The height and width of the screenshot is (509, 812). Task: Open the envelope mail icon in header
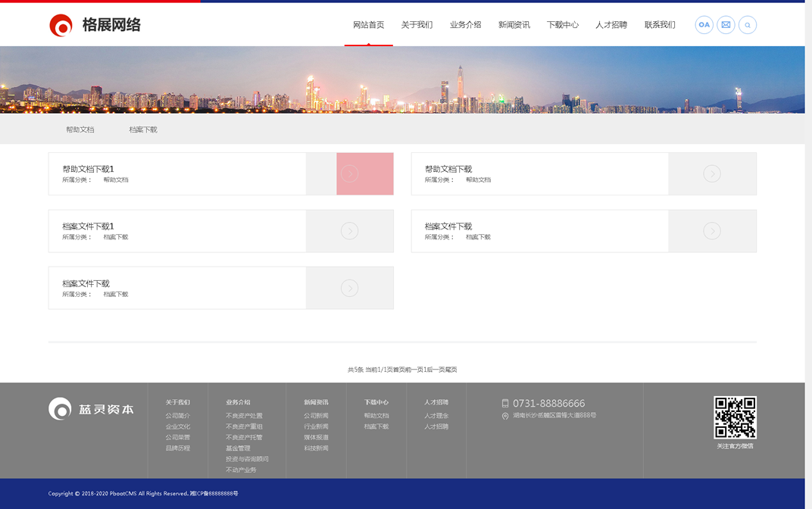point(726,25)
